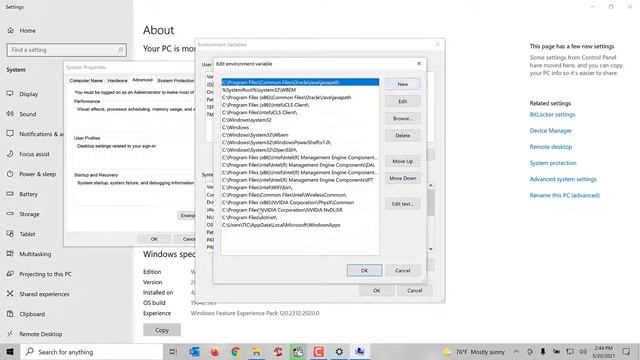Viewport: 640px width, 360px height.
Task: Click the Home icon in Settings sidebar
Action: click(x=10, y=30)
